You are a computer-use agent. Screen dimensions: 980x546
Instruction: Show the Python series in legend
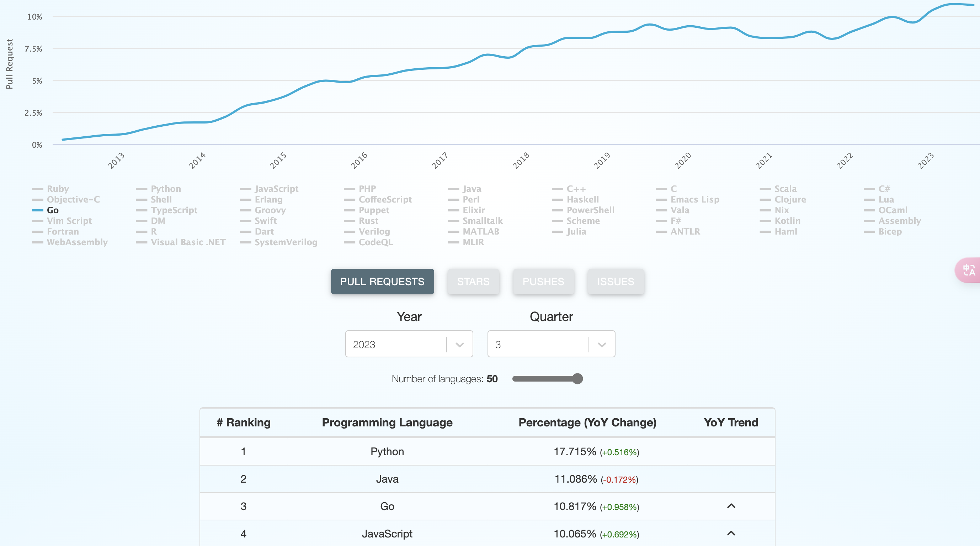click(158, 189)
